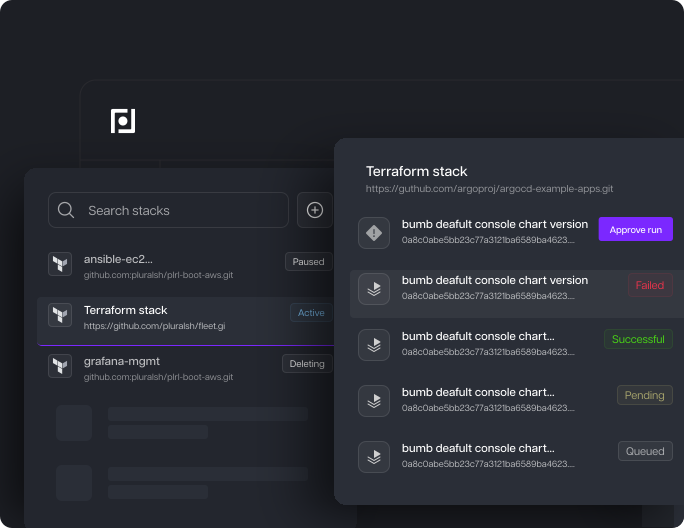This screenshot has height=528, width=684.
Task: Select the grafana-mgmt stack entry
Action: [x=160, y=367]
